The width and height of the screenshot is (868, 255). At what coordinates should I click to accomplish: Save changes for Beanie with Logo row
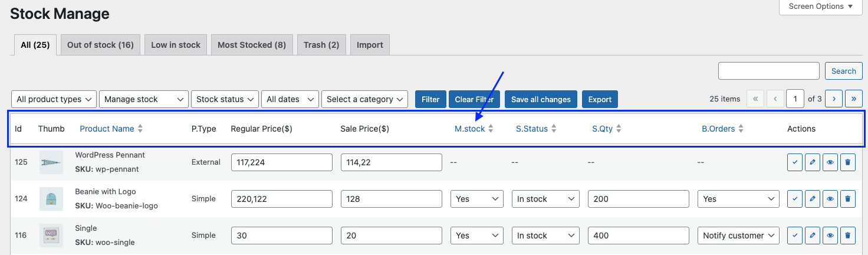click(x=794, y=199)
